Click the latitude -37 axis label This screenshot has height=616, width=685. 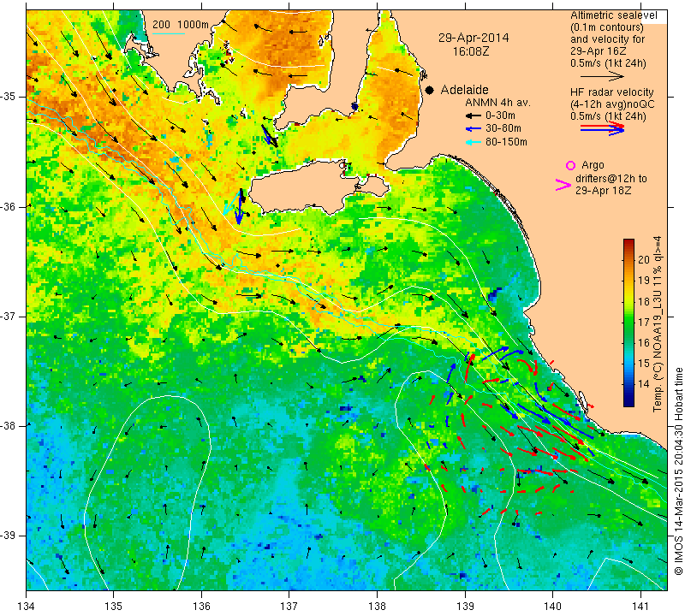(9, 315)
